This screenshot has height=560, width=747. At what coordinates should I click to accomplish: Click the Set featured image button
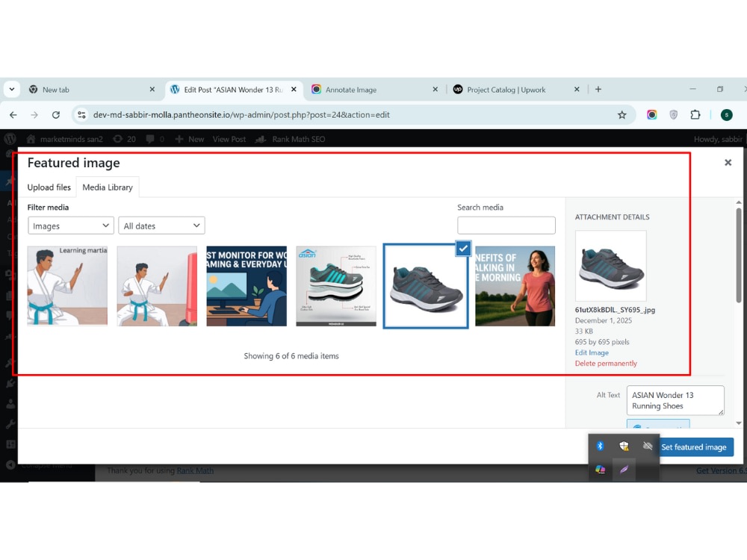(x=694, y=447)
